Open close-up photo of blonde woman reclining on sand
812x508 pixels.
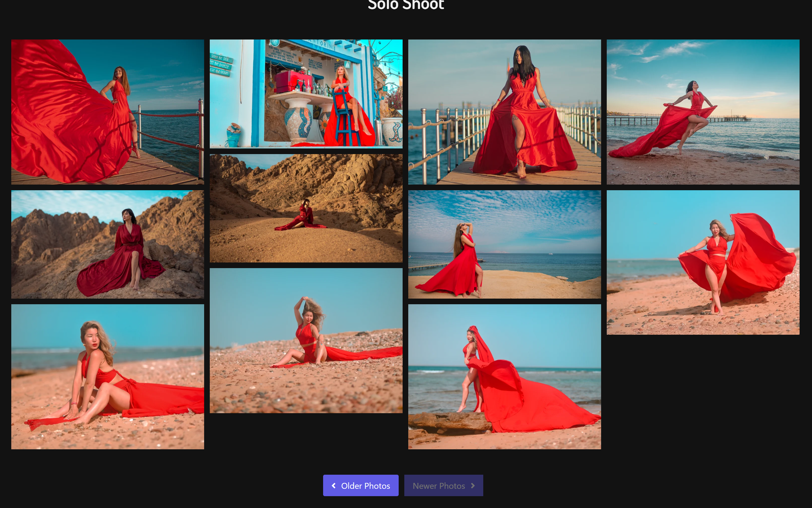click(x=108, y=377)
